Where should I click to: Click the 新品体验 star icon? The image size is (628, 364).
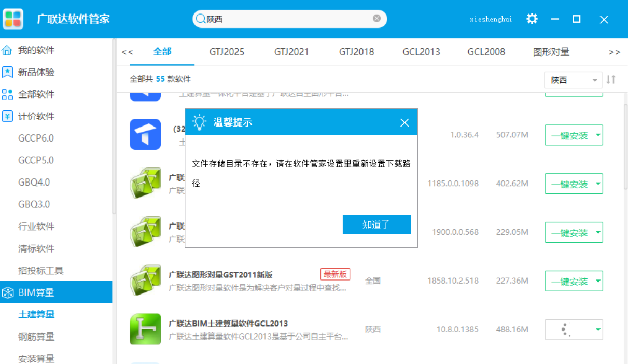click(x=7, y=72)
